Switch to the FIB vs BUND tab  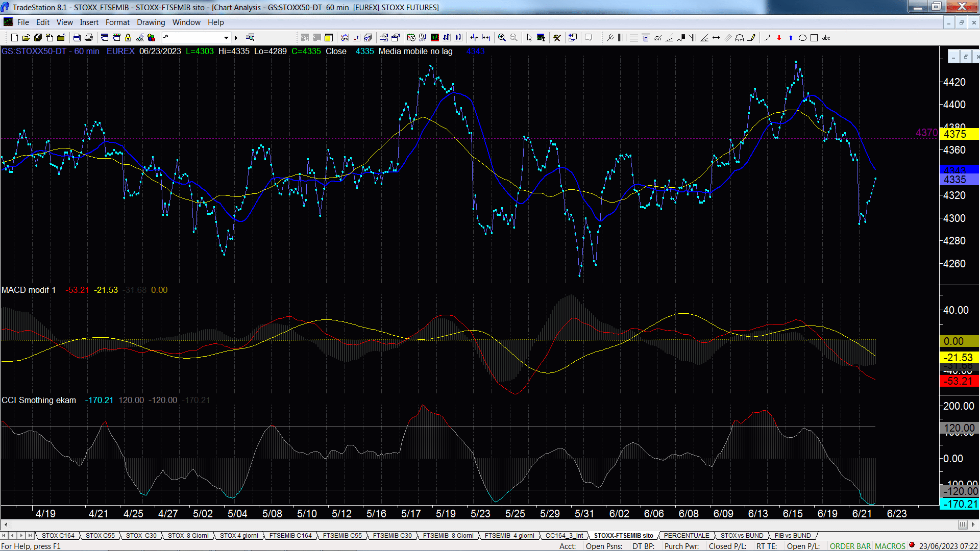793,536
